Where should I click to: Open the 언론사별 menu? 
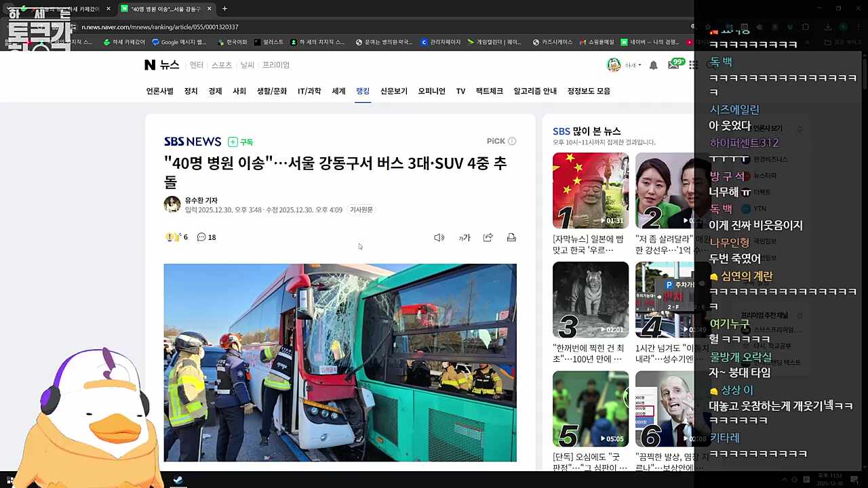160,91
